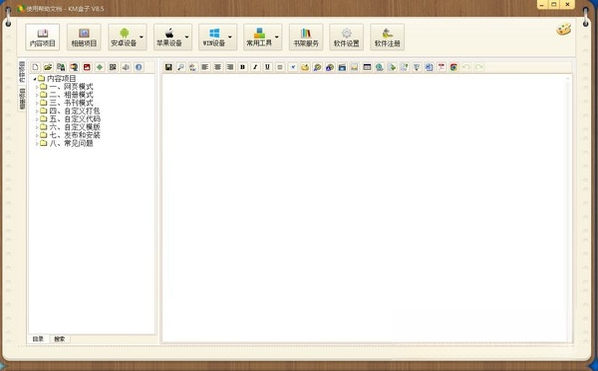Click the open folder icon in left panel toolbar
The height and width of the screenshot is (371, 598).
coord(48,67)
